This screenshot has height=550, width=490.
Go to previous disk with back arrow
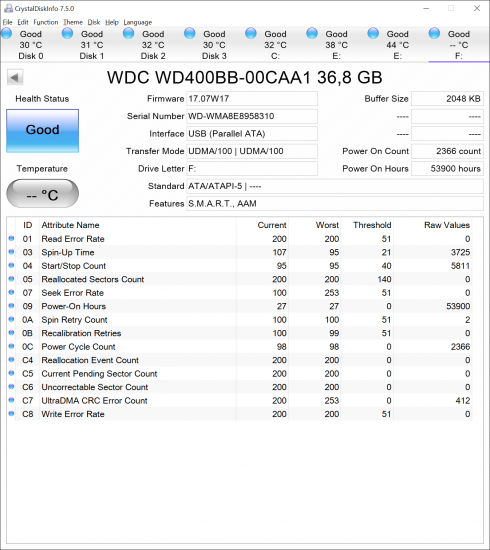15,78
